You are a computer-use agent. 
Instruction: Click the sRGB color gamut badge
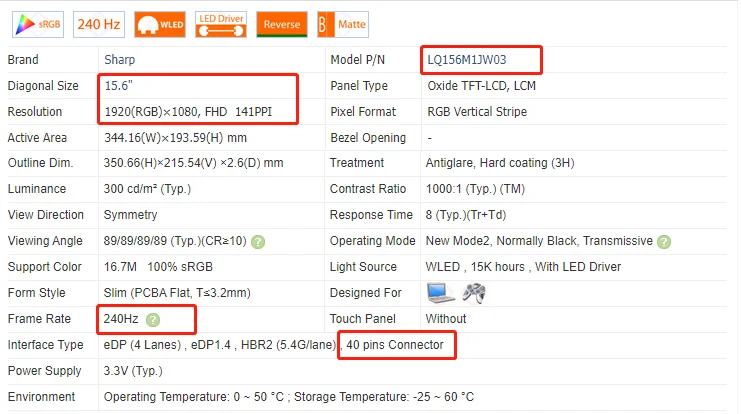pos(38,25)
